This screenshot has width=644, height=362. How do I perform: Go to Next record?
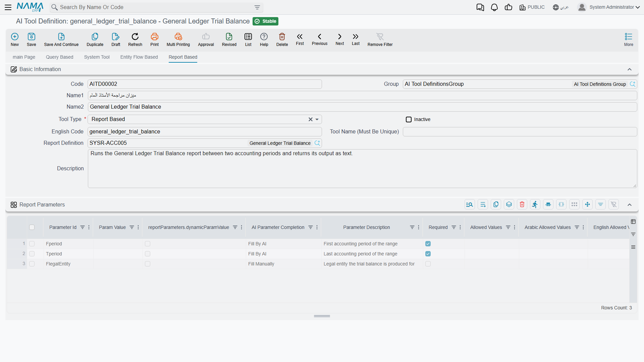pyautogui.click(x=340, y=39)
